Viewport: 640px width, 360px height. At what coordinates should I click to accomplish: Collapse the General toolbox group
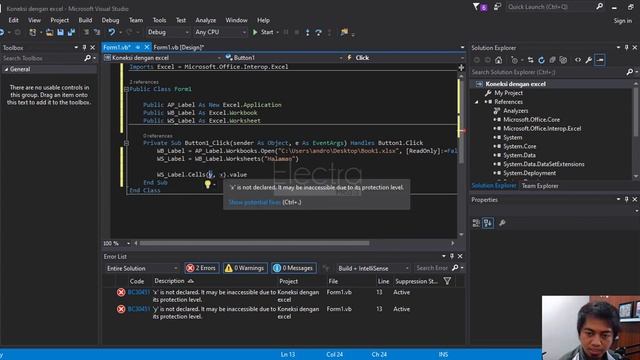[x=6, y=69]
